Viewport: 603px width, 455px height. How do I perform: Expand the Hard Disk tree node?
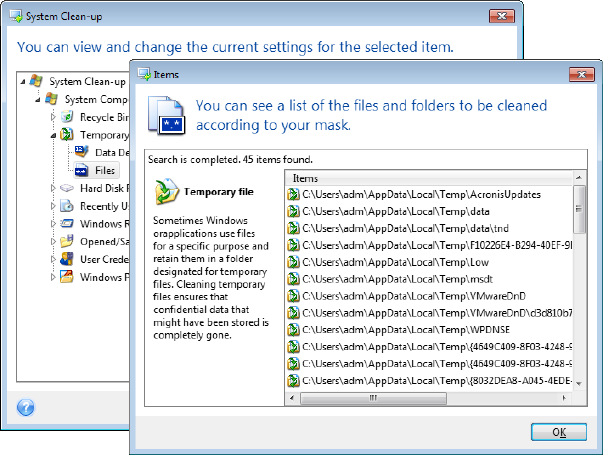pyautogui.click(x=53, y=188)
